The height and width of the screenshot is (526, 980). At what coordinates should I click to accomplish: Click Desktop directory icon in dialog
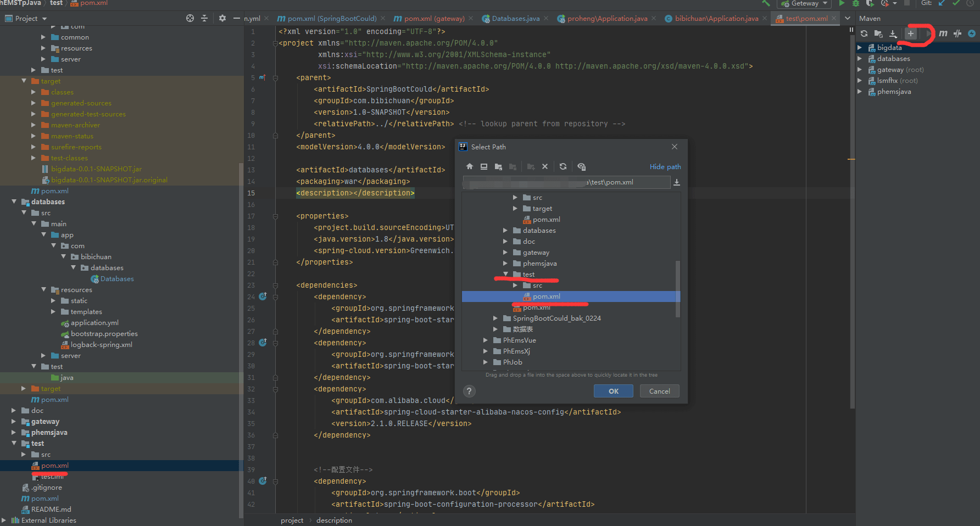click(x=484, y=166)
